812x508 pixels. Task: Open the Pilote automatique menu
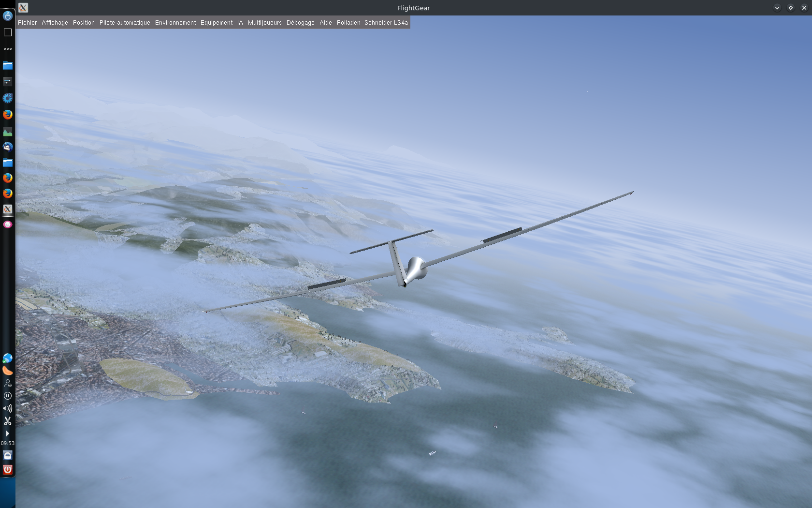tap(125, 23)
